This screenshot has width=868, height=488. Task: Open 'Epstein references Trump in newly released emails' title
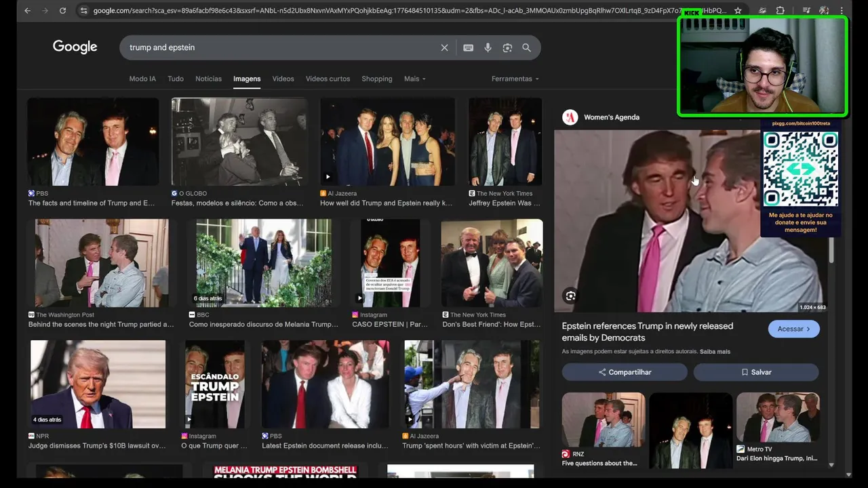(647, 331)
